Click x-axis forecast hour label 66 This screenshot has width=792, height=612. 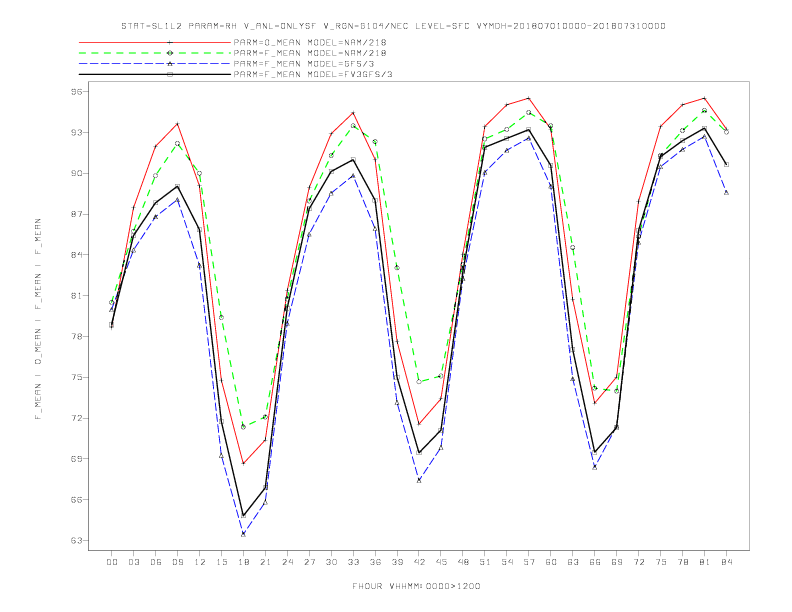click(595, 562)
